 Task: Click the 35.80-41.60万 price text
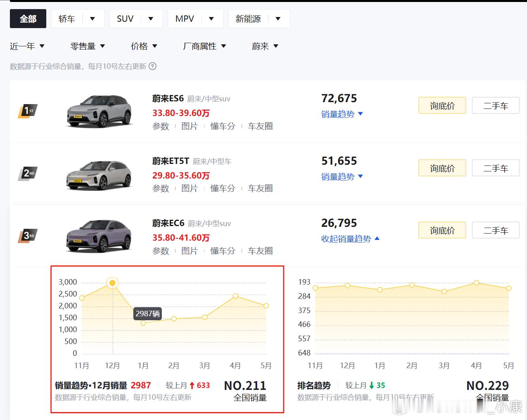click(x=181, y=238)
